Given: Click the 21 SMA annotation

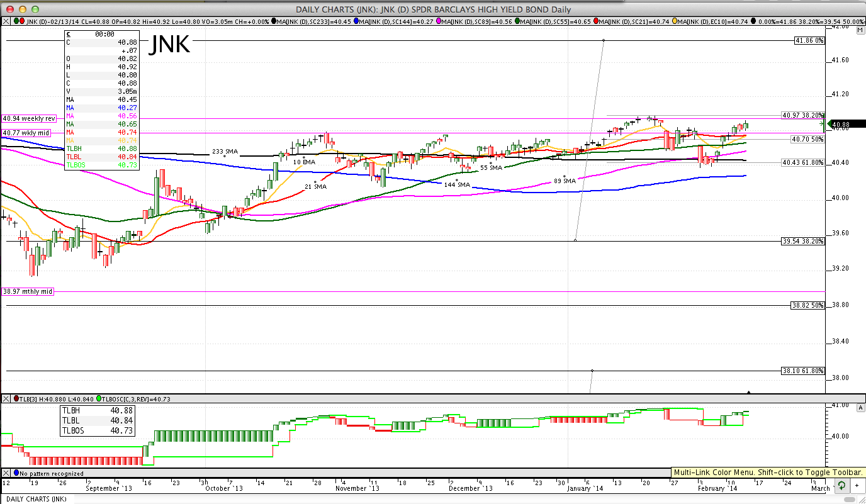Looking at the screenshot, I should pos(316,186).
